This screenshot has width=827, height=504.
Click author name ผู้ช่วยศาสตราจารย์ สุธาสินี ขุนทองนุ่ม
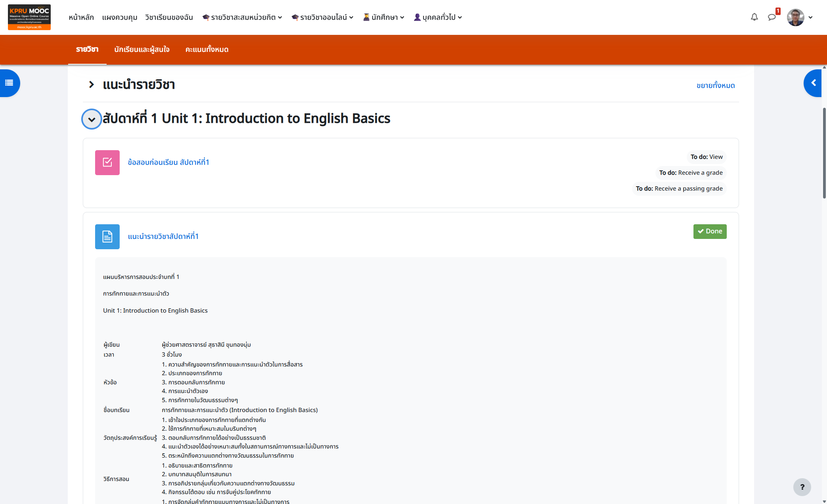(206, 345)
